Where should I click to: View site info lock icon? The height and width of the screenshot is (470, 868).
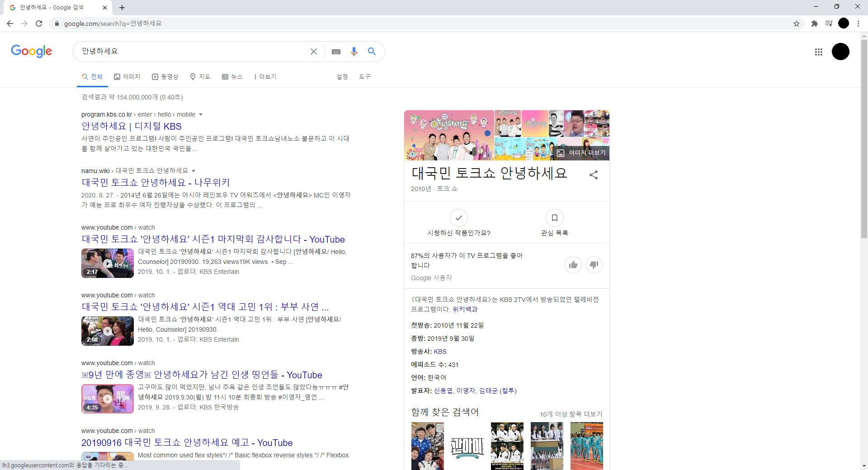pos(57,23)
